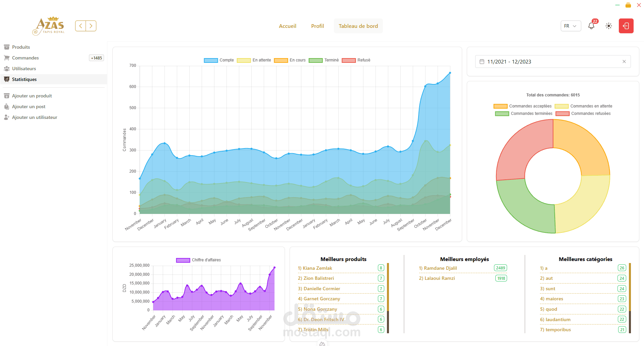644x346 pixels.
Task: Open the Accueil tab
Action: click(288, 26)
